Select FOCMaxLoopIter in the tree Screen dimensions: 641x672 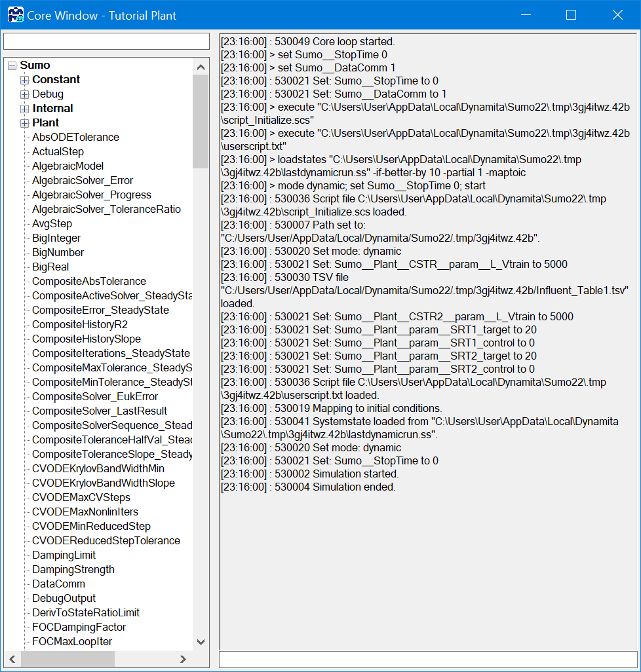coord(72,642)
